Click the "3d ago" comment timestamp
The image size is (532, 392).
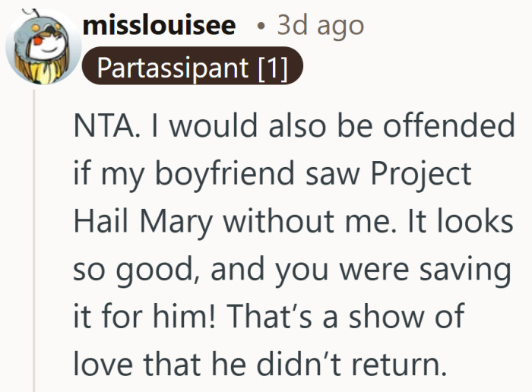point(320,25)
